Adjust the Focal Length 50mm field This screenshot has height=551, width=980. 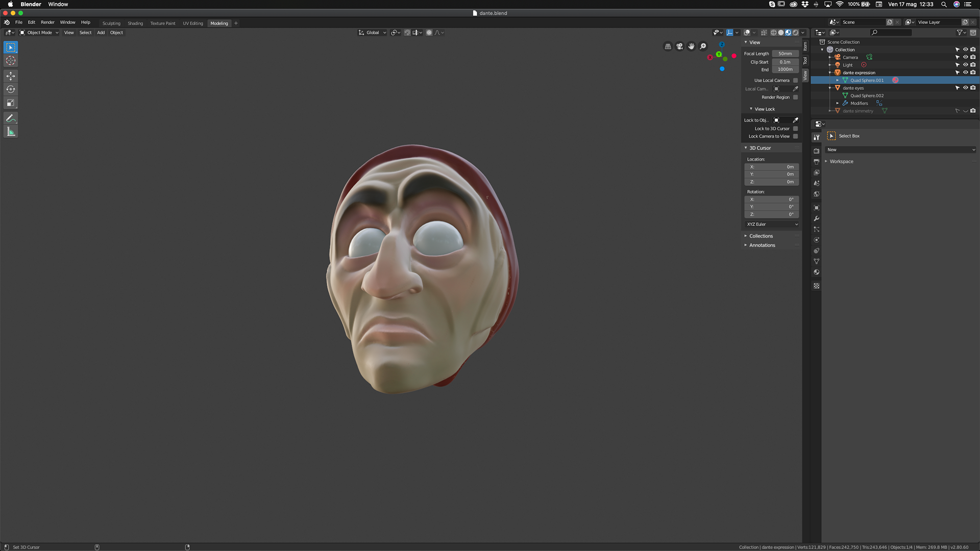[785, 54]
